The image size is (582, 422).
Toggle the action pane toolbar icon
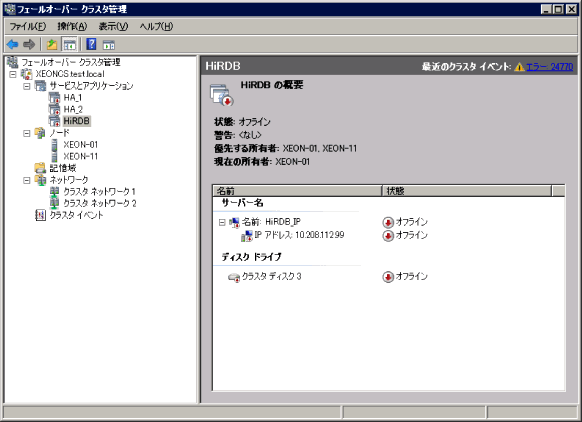point(108,45)
